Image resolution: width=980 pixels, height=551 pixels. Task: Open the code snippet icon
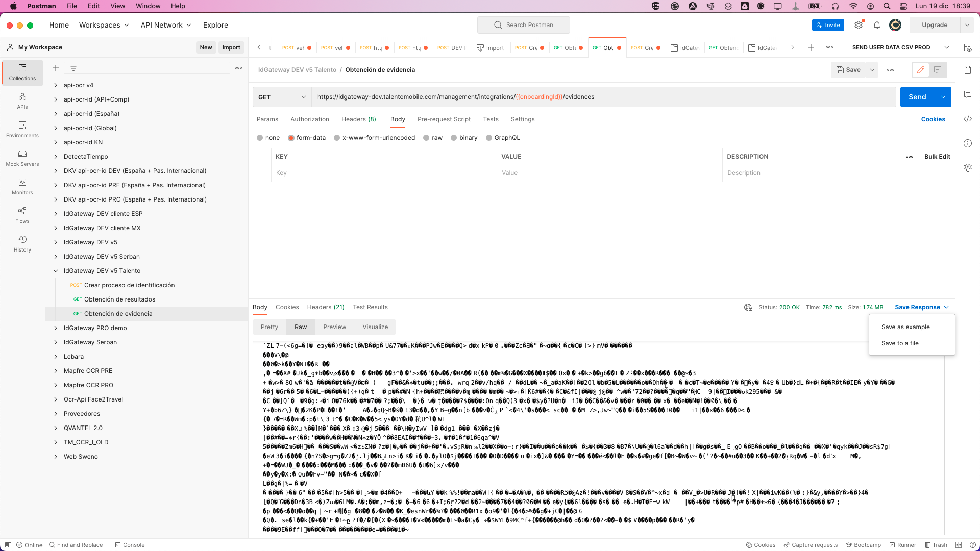click(x=967, y=119)
